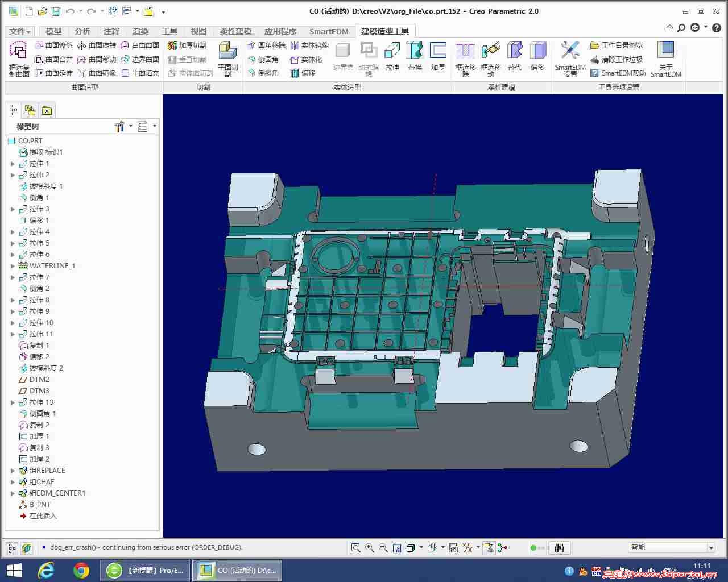Open 关于SmartEDM

coord(665,59)
